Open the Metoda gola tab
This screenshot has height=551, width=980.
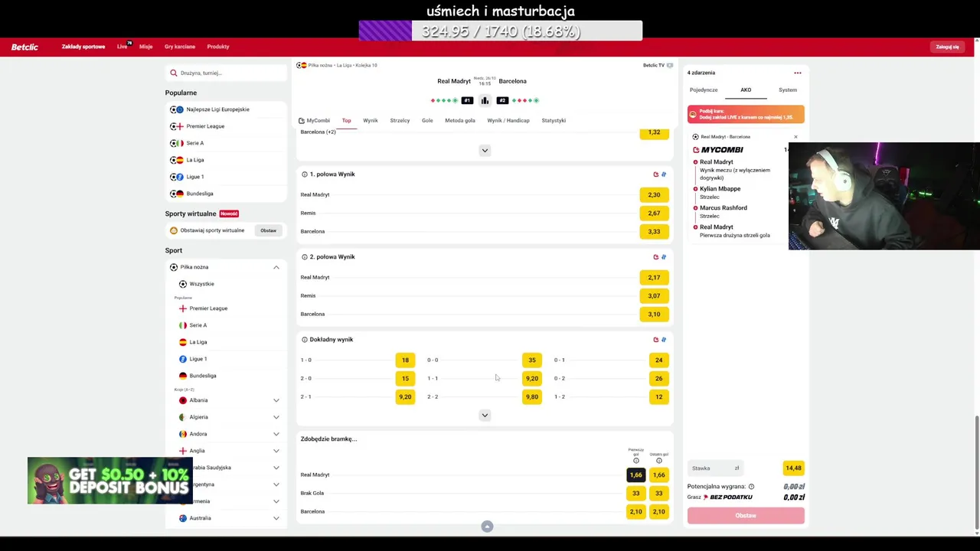pos(460,120)
